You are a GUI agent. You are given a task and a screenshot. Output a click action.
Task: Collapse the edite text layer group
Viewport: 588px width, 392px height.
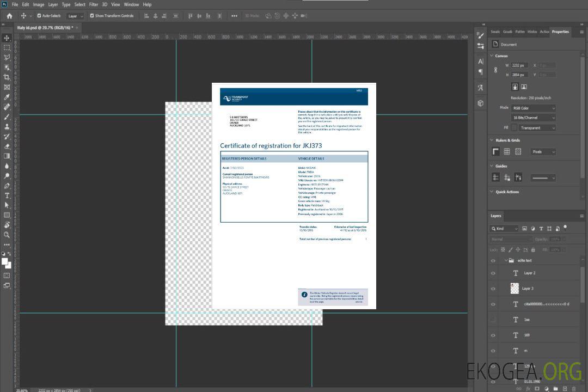[x=506, y=261]
